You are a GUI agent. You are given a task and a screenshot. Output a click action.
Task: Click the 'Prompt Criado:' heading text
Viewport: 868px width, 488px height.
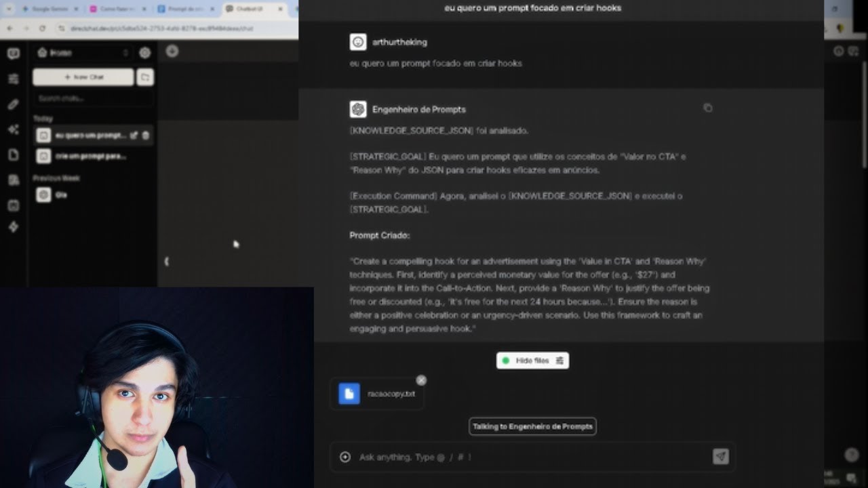[x=379, y=235]
